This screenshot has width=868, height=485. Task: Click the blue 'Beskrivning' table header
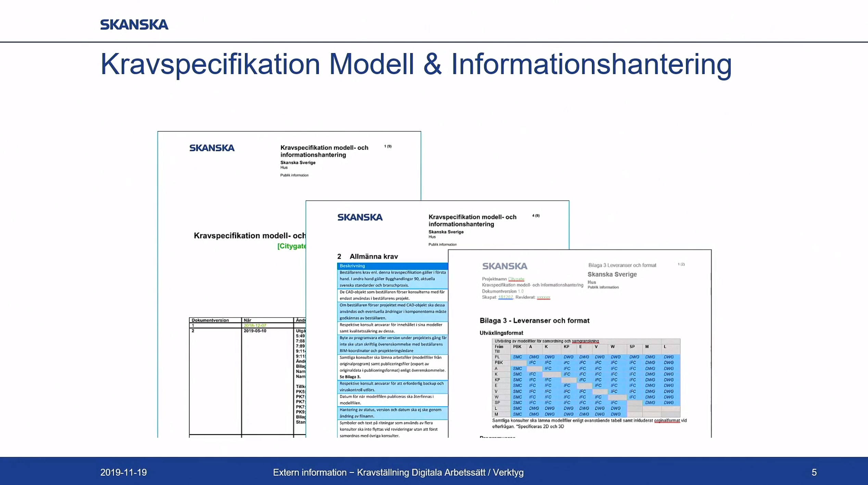pos(392,266)
